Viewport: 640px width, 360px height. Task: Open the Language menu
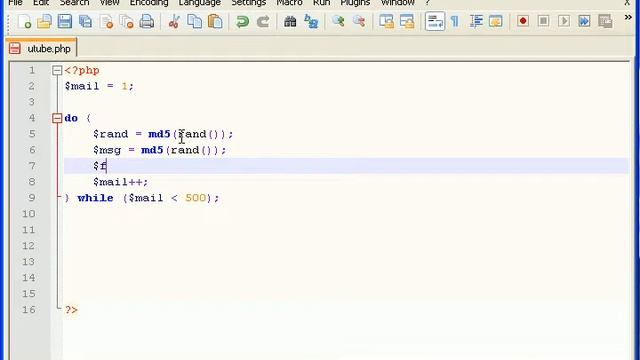pos(200,3)
